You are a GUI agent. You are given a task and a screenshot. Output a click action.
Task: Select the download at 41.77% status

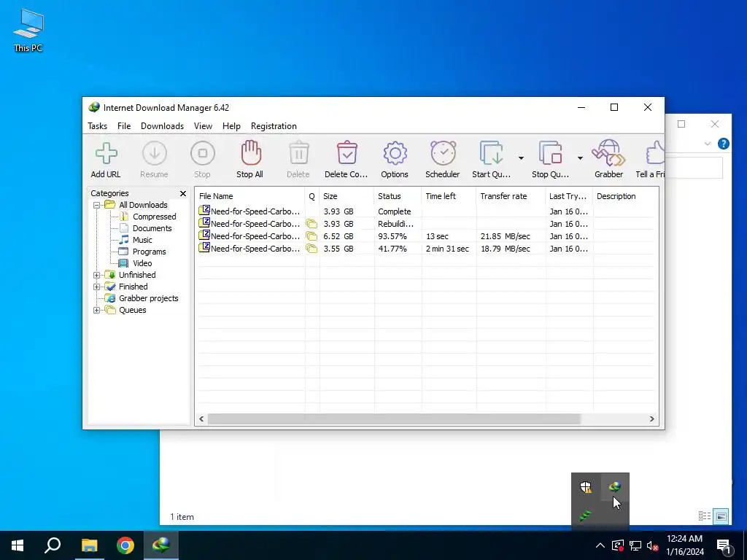pyautogui.click(x=426, y=249)
